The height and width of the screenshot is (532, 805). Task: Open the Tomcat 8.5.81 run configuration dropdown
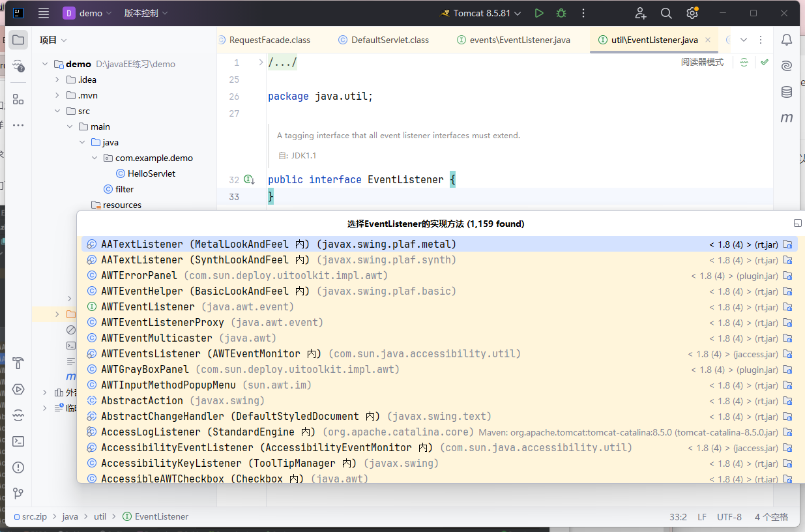tap(482, 13)
